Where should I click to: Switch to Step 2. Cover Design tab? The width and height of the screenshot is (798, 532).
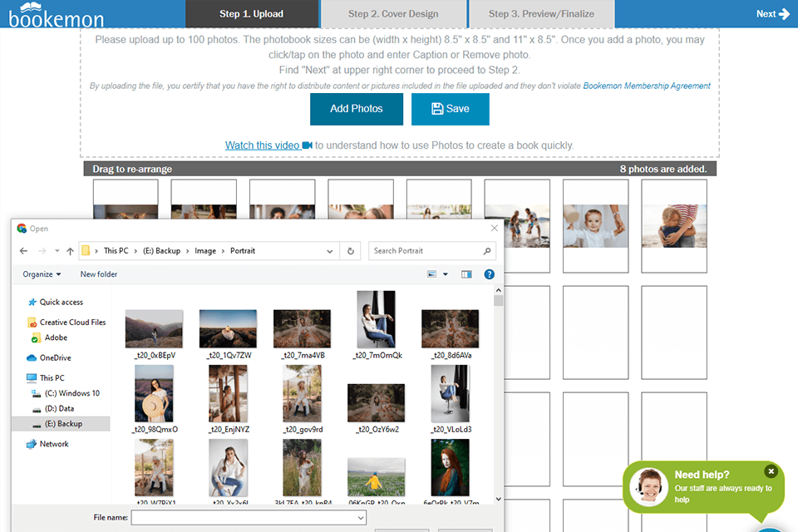[x=393, y=14]
